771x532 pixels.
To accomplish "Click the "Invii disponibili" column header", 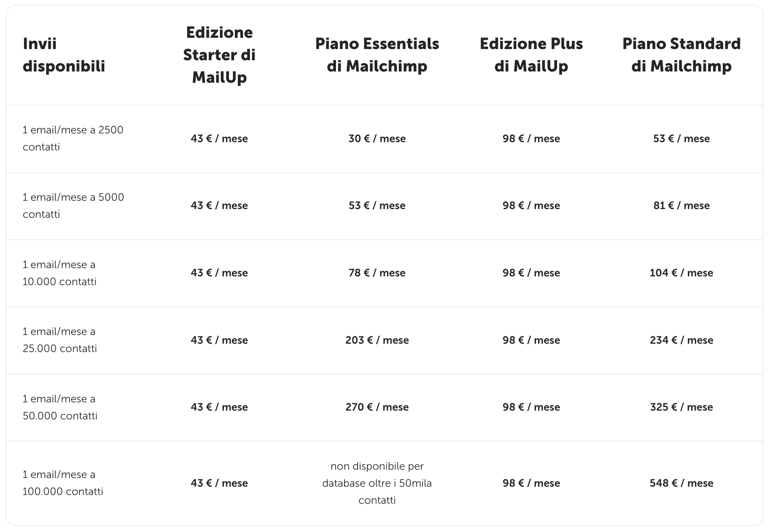I will click(x=64, y=55).
